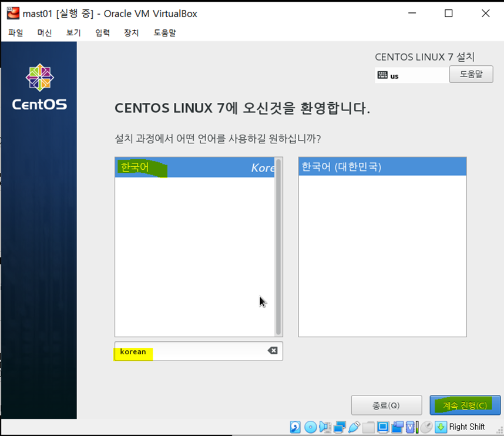Select 한국어 Korean in language list
The image size is (504, 436).
(195, 167)
